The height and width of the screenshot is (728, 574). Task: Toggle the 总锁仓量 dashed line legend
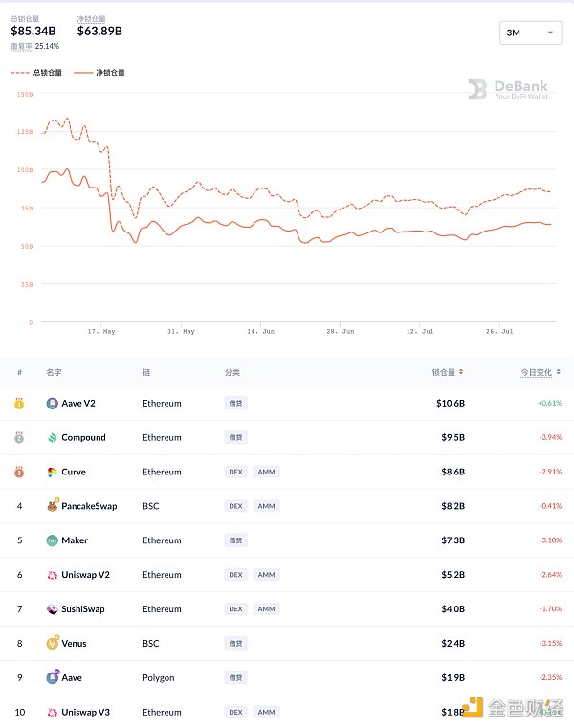[36, 73]
